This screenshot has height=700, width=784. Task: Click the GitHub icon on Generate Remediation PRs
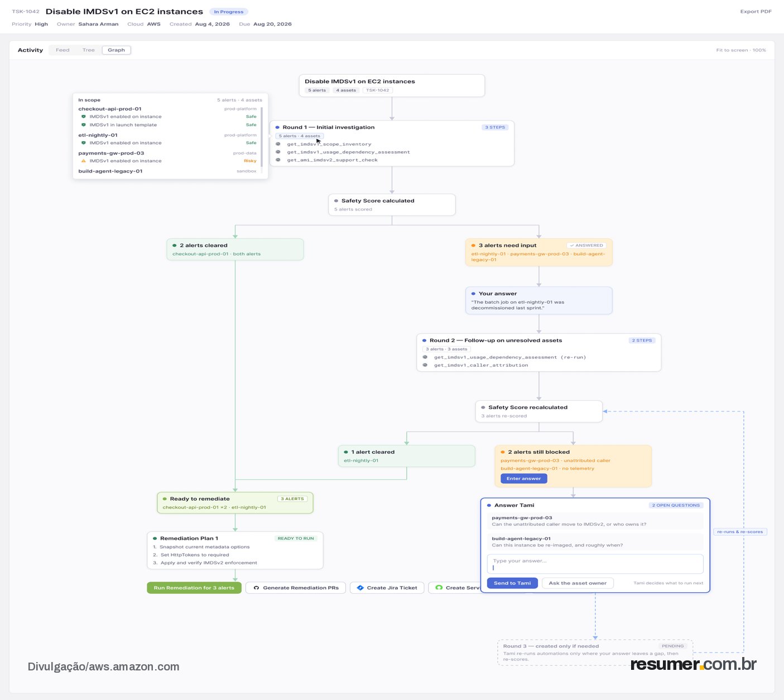(257, 588)
